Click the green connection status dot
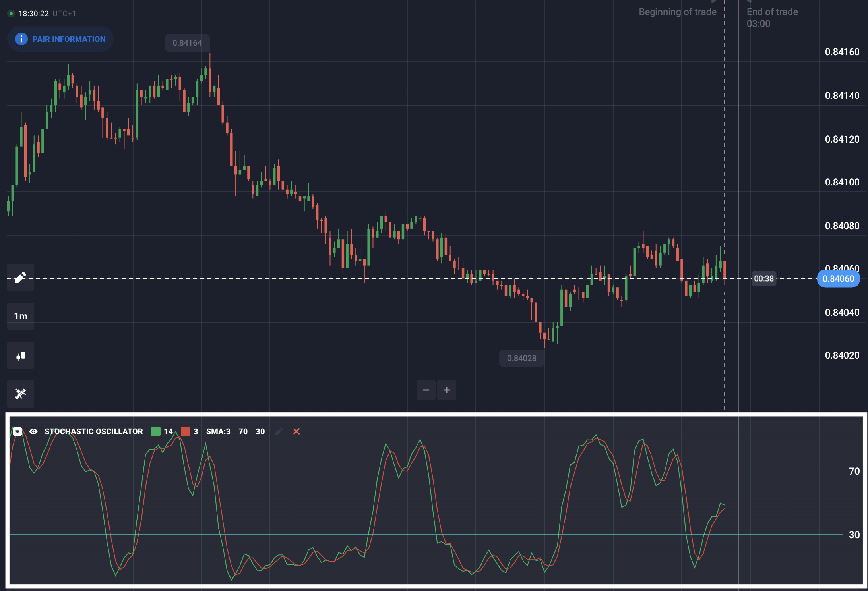Screen dimensions: 868x591 [x=11, y=14]
